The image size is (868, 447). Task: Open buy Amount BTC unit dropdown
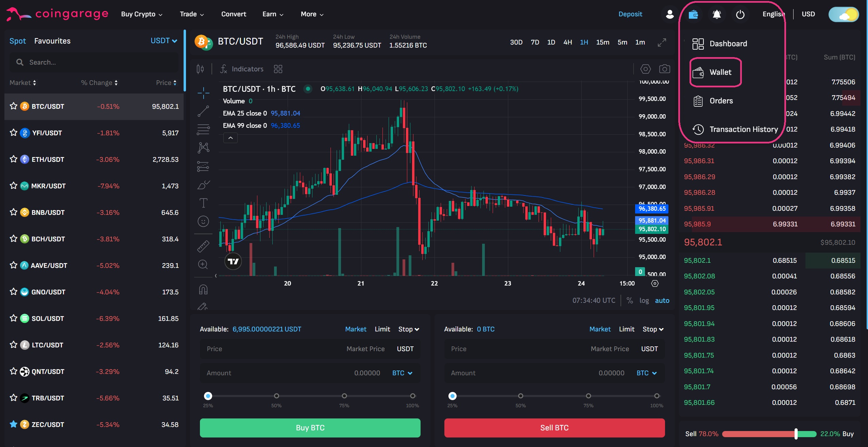click(x=402, y=373)
